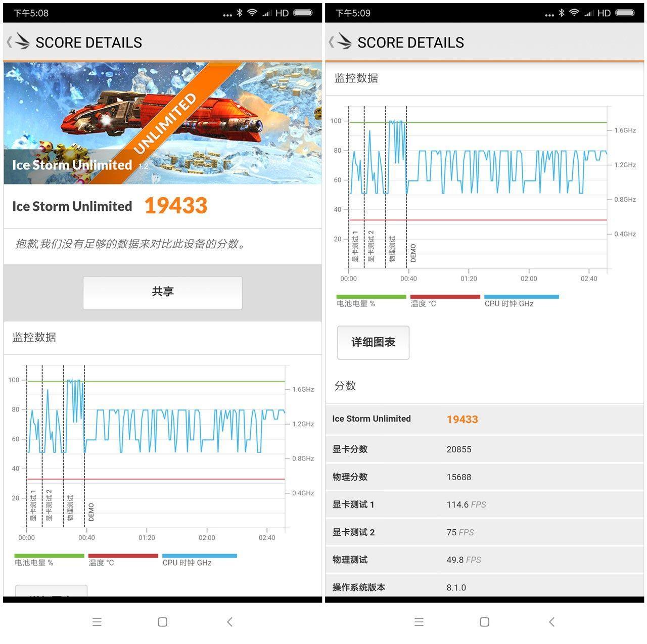The image size is (647, 644).
Task: Tap 显卡测试 2 marker on right chart
Action: click(371, 246)
